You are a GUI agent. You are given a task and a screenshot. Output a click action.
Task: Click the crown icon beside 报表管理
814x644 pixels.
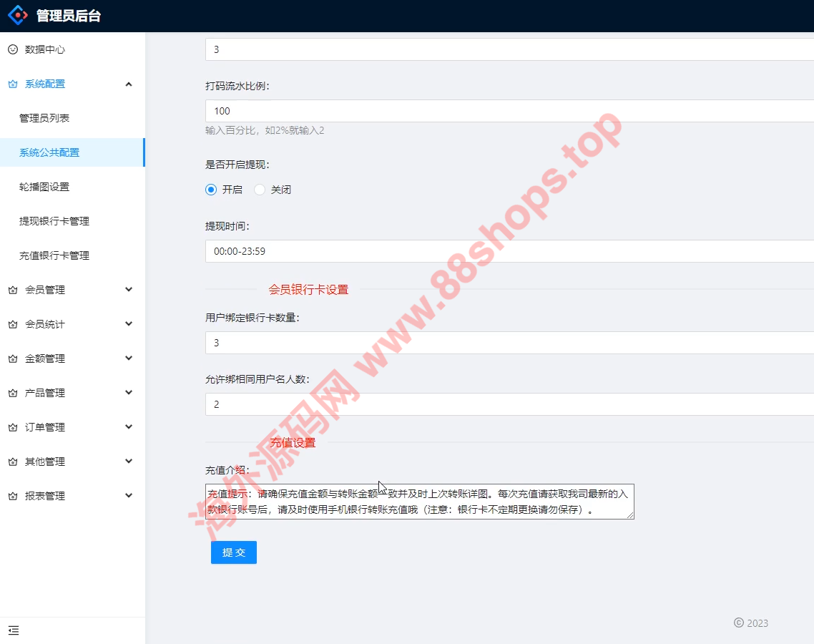pos(12,496)
